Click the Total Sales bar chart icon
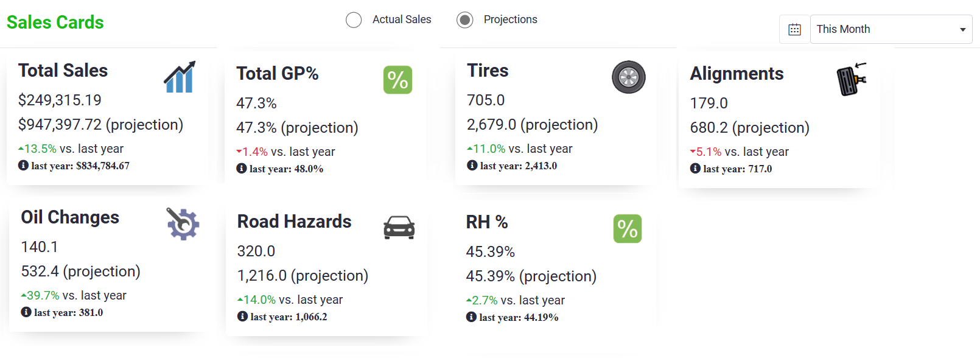The height and width of the screenshot is (358, 980). tap(180, 77)
